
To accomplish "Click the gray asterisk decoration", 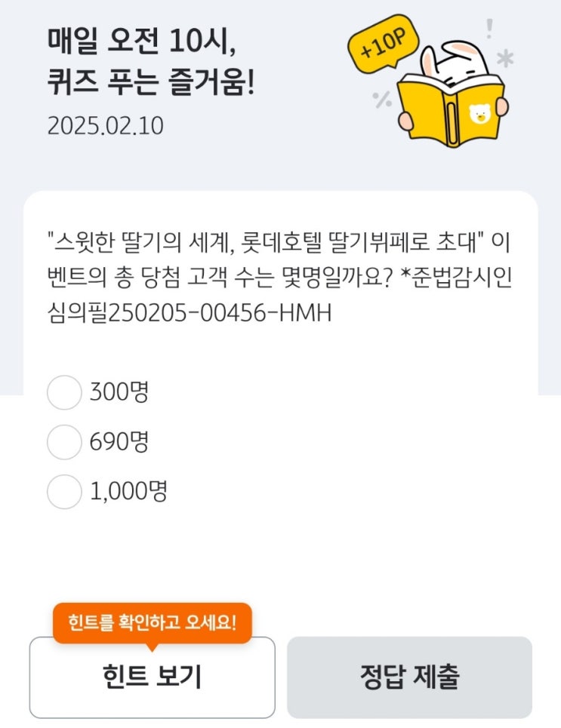I will coord(504,60).
